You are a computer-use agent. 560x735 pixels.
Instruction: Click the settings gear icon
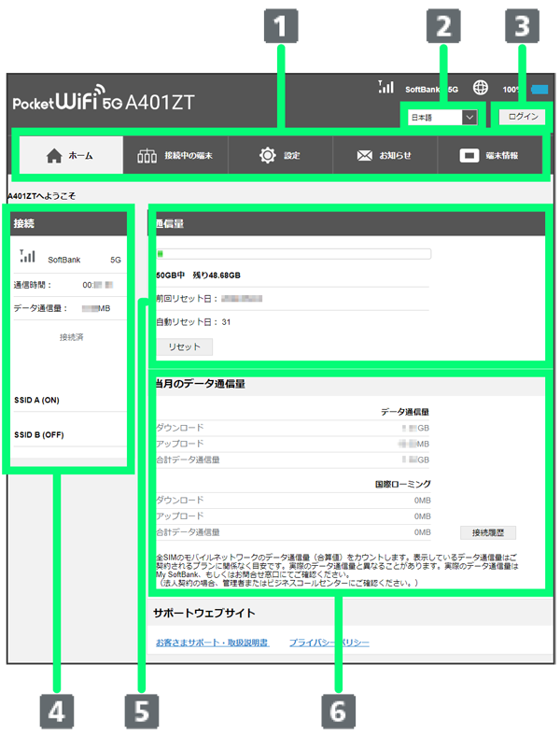point(268,155)
